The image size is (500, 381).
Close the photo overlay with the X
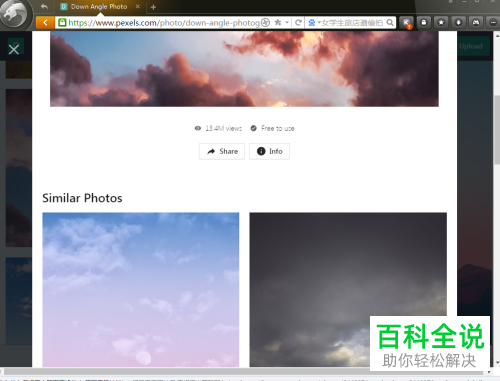click(x=14, y=49)
